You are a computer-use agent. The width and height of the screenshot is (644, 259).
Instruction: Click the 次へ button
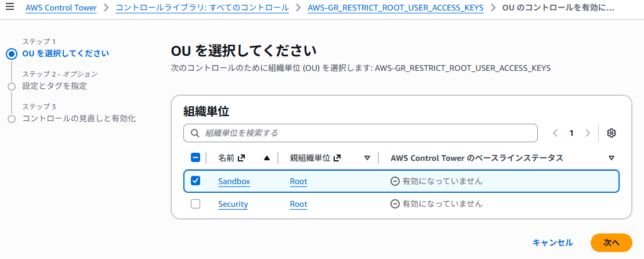[611, 242]
